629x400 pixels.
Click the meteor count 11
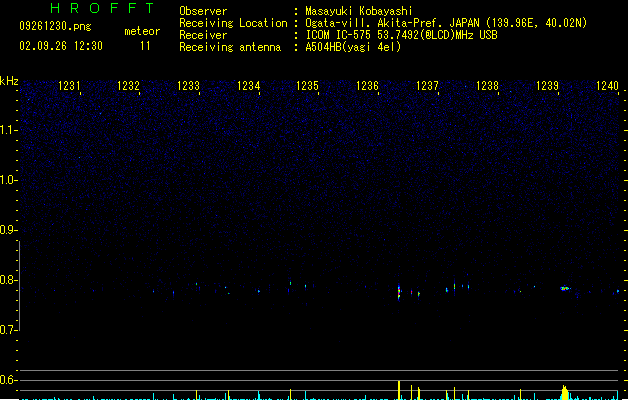click(145, 46)
